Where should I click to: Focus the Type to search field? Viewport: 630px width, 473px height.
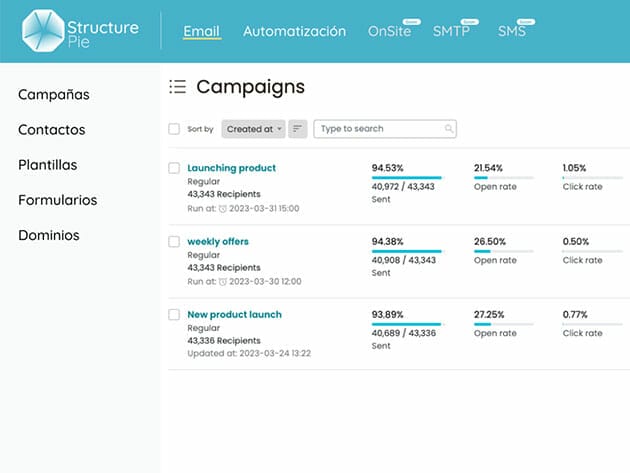click(x=380, y=129)
